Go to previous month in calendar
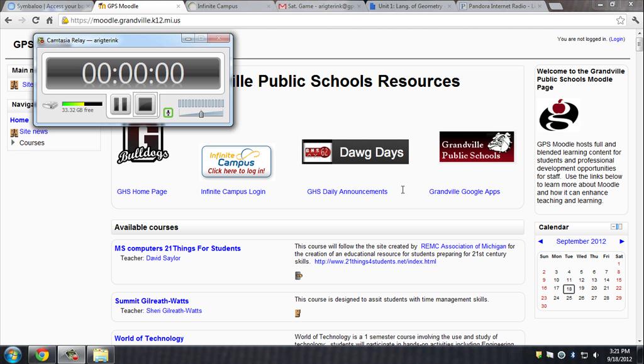This screenshot has height=364, width=644. pos(540,241)
